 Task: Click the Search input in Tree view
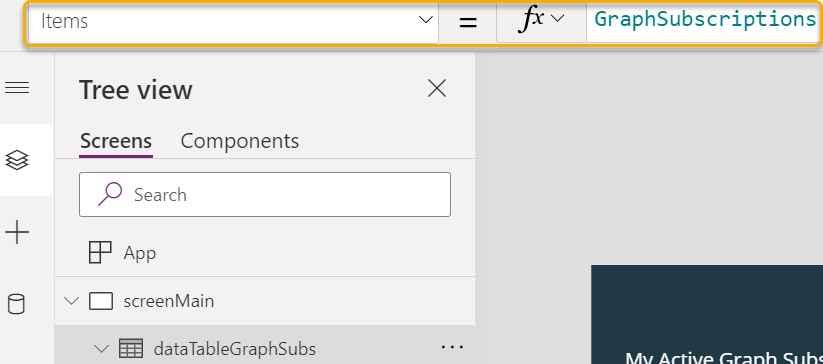265,195
